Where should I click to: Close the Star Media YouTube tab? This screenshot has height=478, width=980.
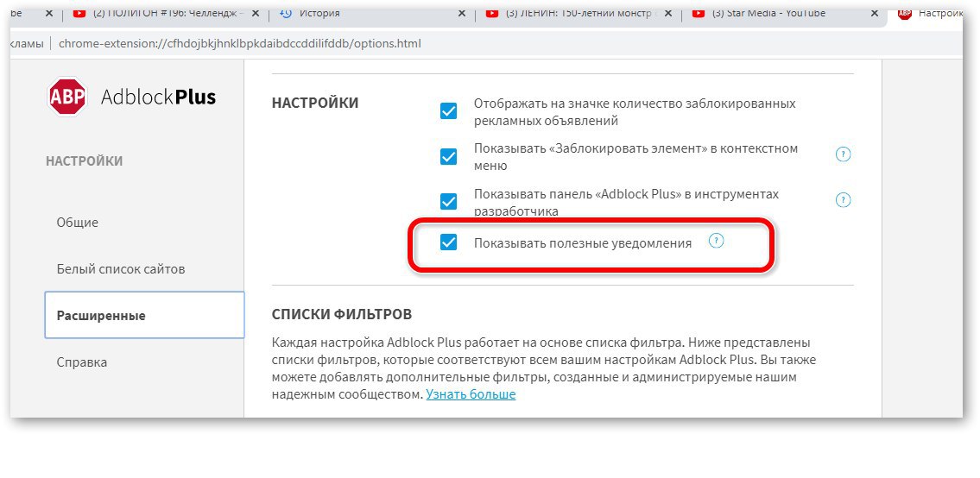click(874, 13)
